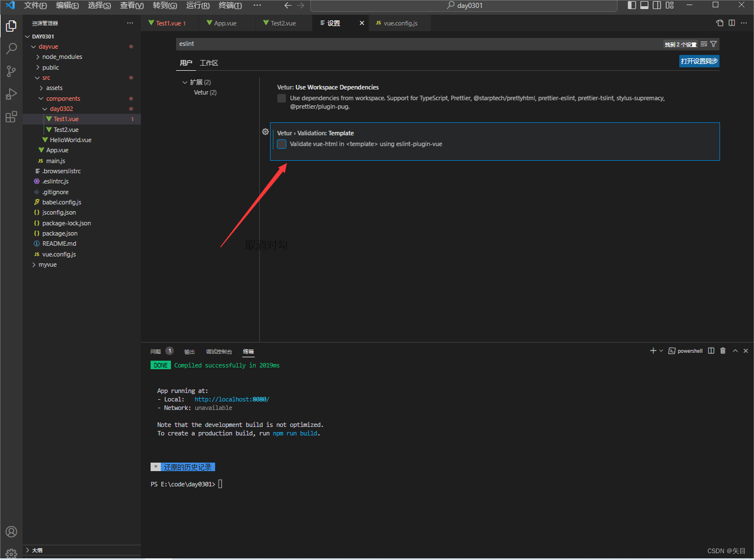
Task: Open overflow menu ellipsis in menu bar
Action: (x=258, y=5)
